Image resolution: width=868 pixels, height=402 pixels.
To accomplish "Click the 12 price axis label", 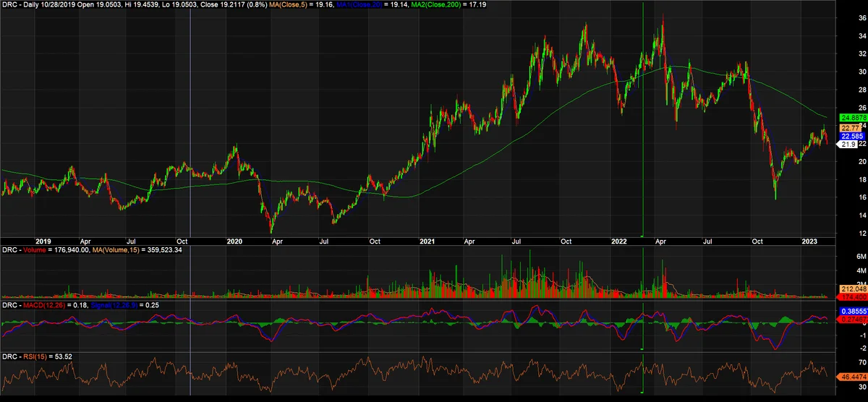I will tap(862, 234).
